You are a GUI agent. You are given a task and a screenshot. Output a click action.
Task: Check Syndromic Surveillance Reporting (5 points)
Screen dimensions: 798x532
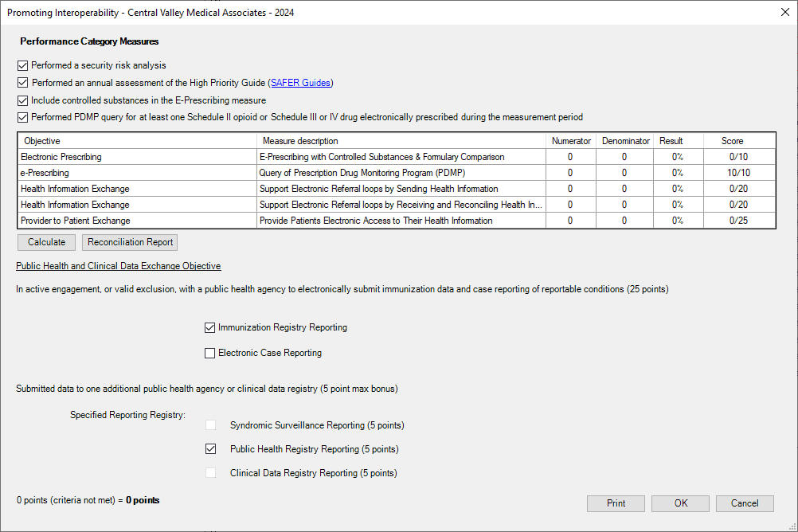point(211,425)
